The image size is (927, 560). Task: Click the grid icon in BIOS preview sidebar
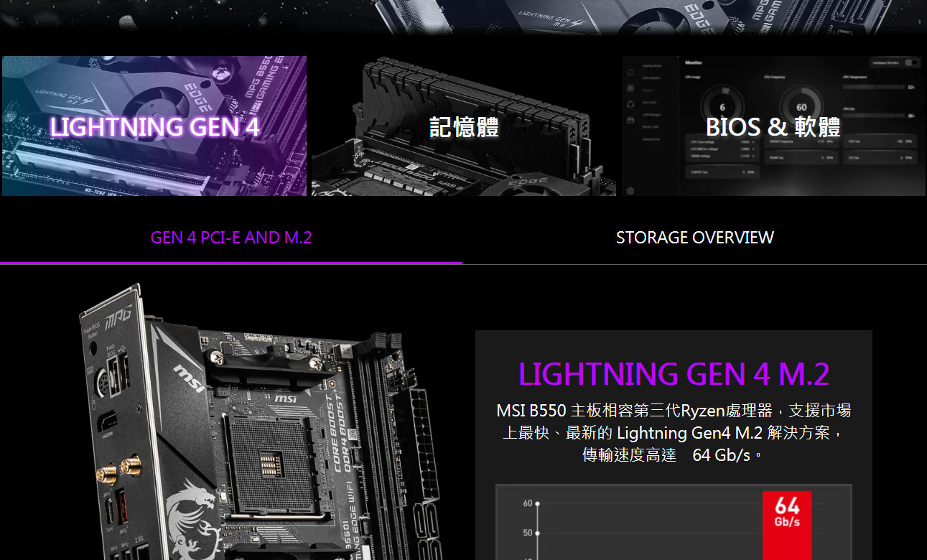630,88
